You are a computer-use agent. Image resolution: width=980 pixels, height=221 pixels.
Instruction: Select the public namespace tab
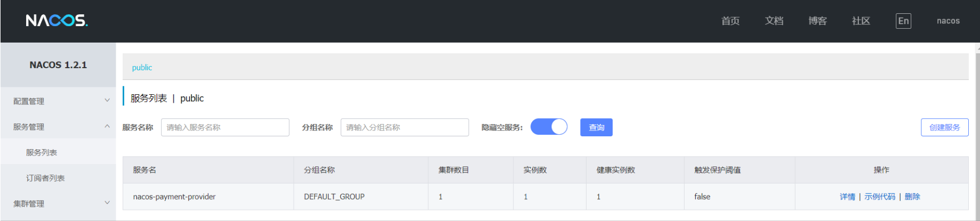pyautogui.click(x=142, y=68)
